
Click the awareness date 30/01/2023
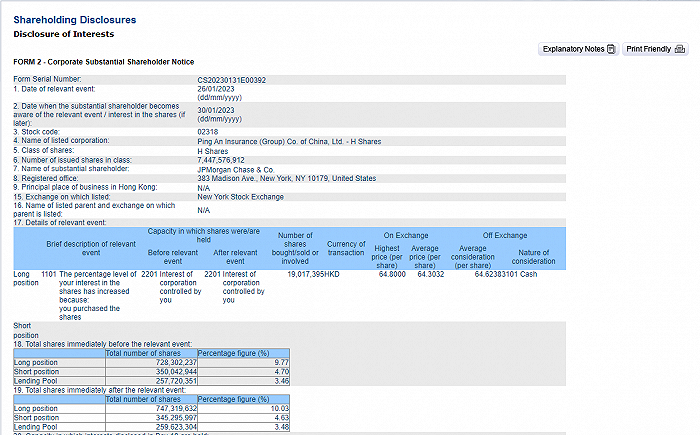pos(216,110)
